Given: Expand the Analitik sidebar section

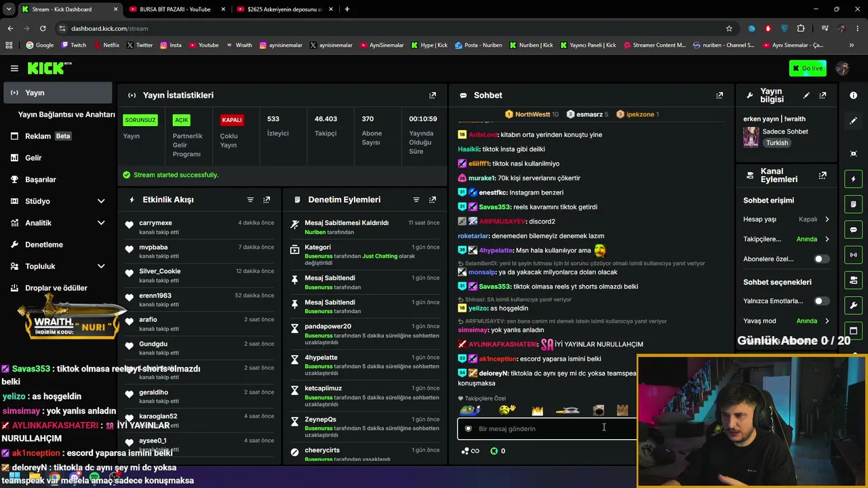Looking at the screenshot, I should pos(101,223).
